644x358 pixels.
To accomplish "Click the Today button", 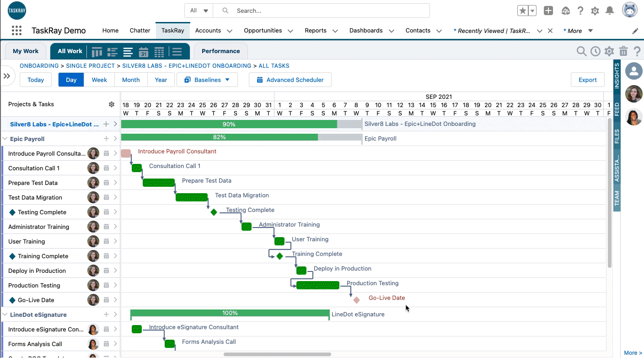I will 36,80.
